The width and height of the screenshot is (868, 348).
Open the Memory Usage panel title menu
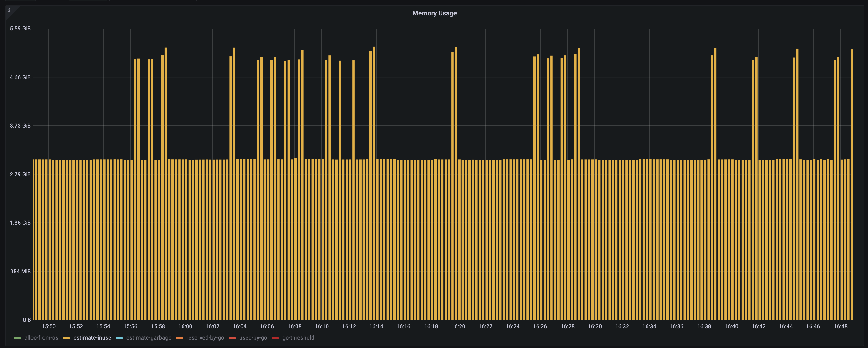[x=434, y=13]
